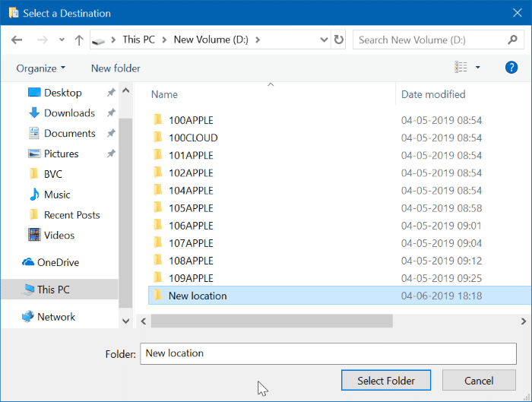Confirm with the Select Folder button
532x402 pixels.
tap(386, 381)
